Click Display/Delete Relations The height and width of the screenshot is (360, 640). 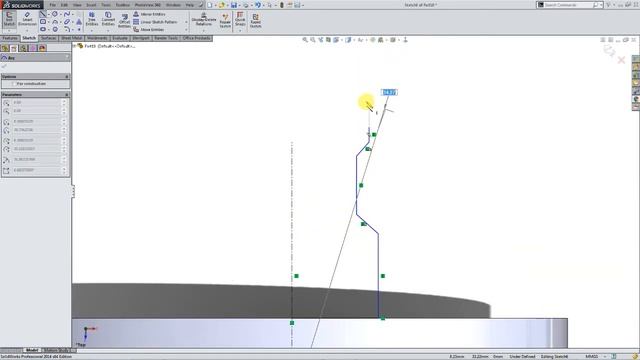pos(204,19)
